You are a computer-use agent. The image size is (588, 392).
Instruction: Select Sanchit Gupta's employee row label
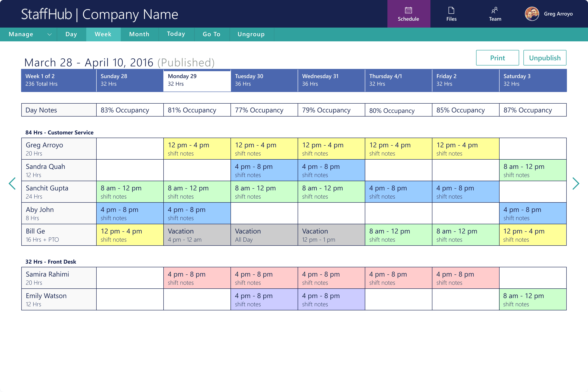[x=59, y=192]
